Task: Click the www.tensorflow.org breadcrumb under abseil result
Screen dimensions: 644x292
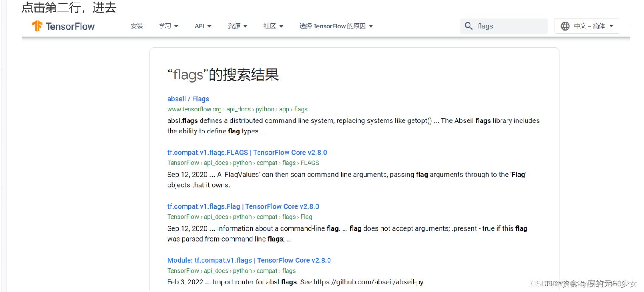Action: 194,109
